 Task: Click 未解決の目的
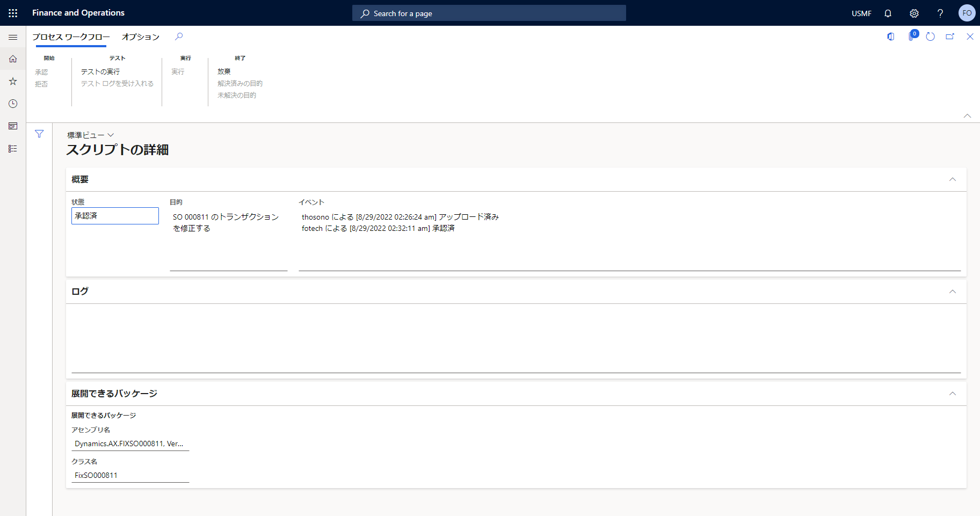pyautogui.click(x=237, y=96)
